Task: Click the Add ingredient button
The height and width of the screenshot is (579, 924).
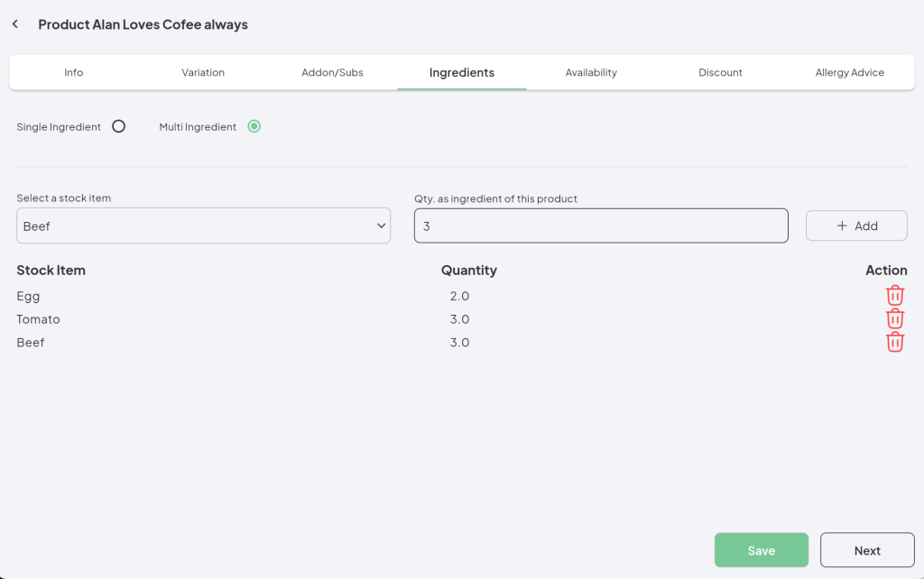Action: 856,225
